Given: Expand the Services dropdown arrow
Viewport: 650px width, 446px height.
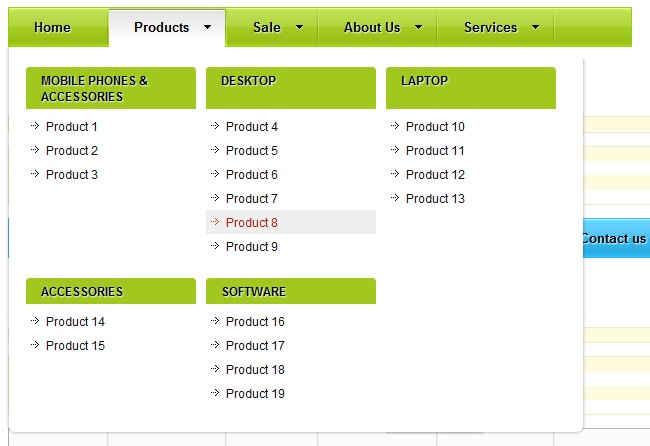Looking at the screenshot, I should click(x=535, y=28).
